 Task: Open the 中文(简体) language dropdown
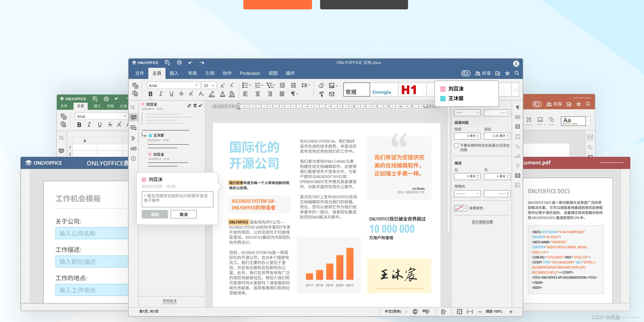396,312
